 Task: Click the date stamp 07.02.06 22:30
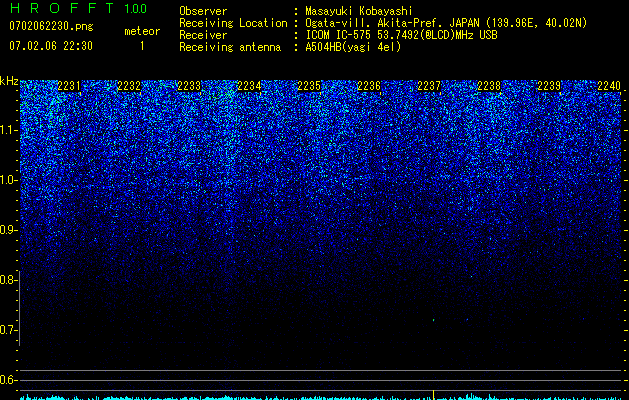(51, 46)
